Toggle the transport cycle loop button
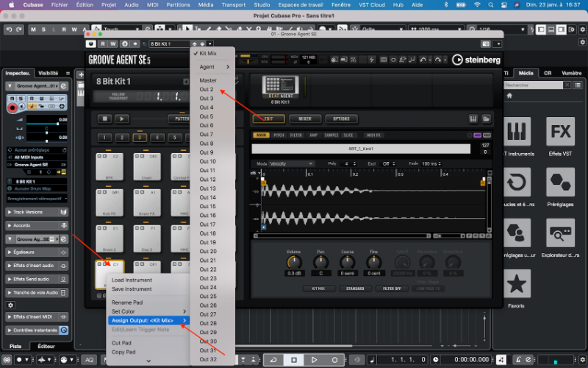The height and width of the screenshot is (368, 588). [x=273, y=360]
